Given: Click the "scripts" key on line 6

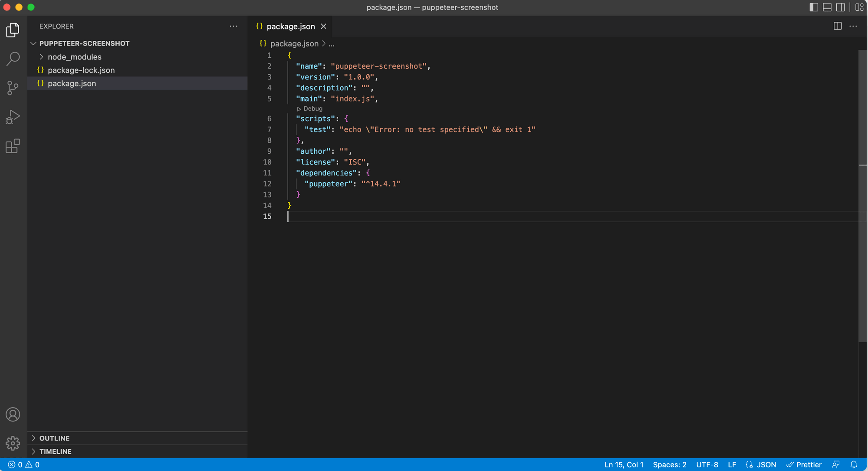Looking at the screenshot, I should pos(316,119).
